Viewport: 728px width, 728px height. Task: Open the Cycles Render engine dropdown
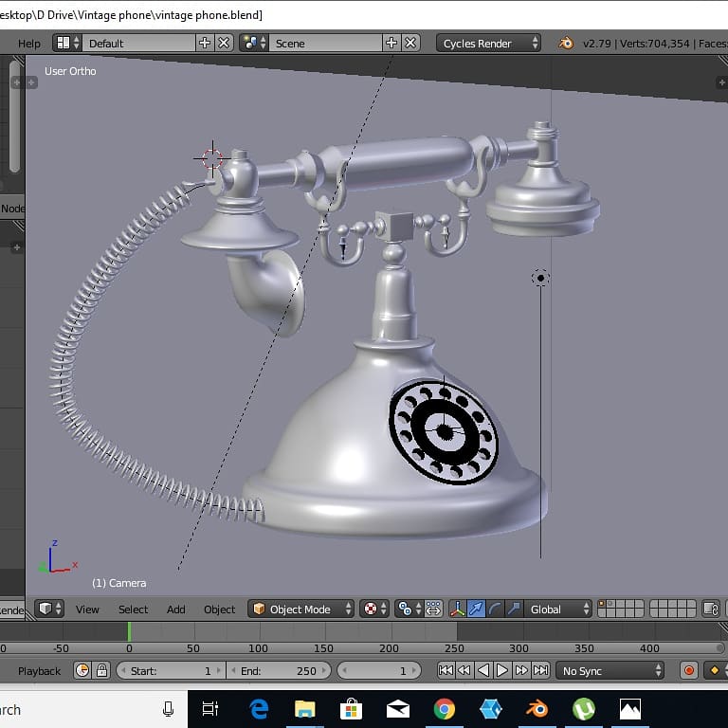(x=488, y=44)
